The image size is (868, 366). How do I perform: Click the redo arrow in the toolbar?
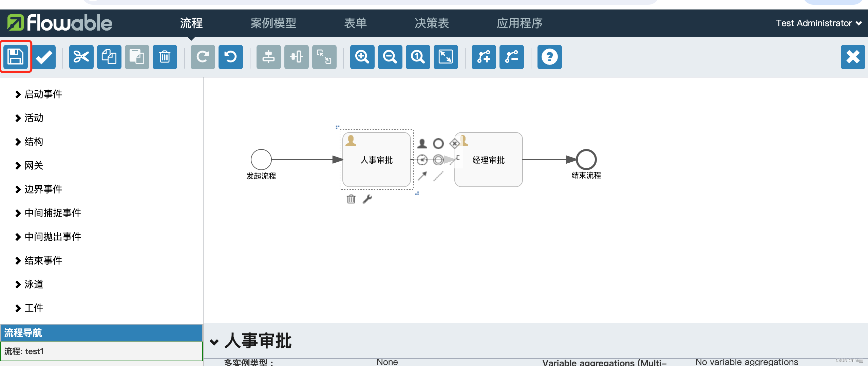click(203, 57)
